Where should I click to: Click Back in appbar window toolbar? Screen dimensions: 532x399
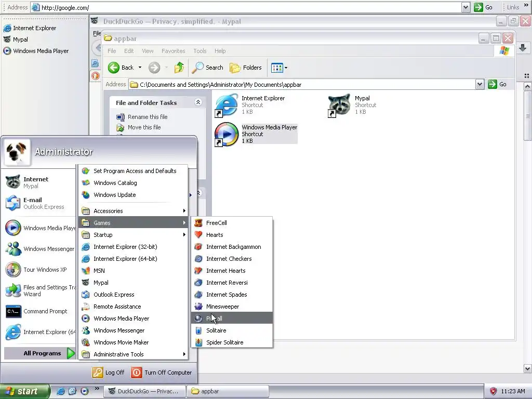(121, 68)
